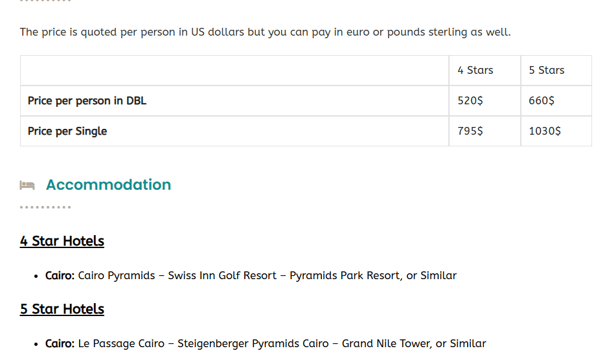Click Swiss Inn Golf Resort text
Viewport: 607px width, 364px height.
(222, 275)
